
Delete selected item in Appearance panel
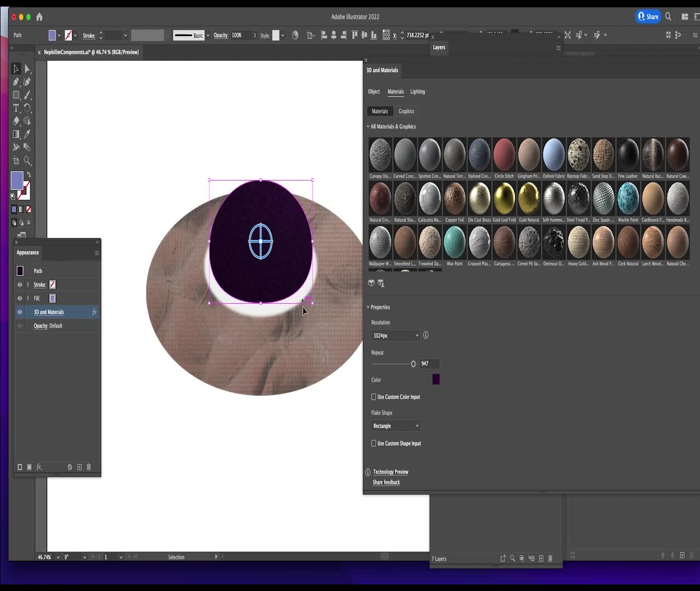pyautogui.click(x=89, y=467)
